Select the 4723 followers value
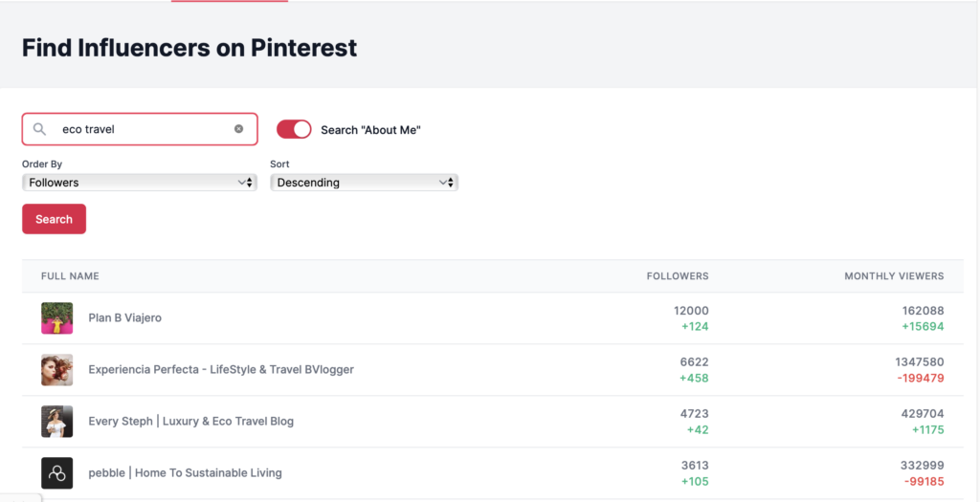 pyautogui.click(x=695, y=414)
